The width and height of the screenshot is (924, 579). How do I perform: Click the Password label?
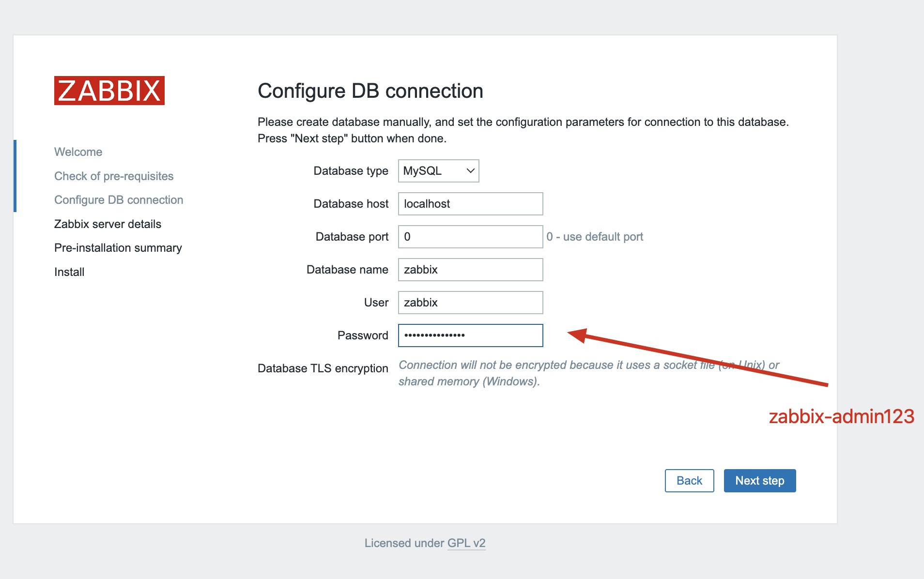click(x=363, y=335)
